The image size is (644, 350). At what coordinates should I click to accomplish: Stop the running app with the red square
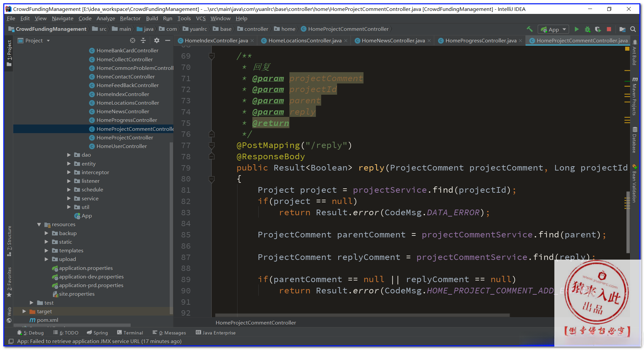(609, 29)
